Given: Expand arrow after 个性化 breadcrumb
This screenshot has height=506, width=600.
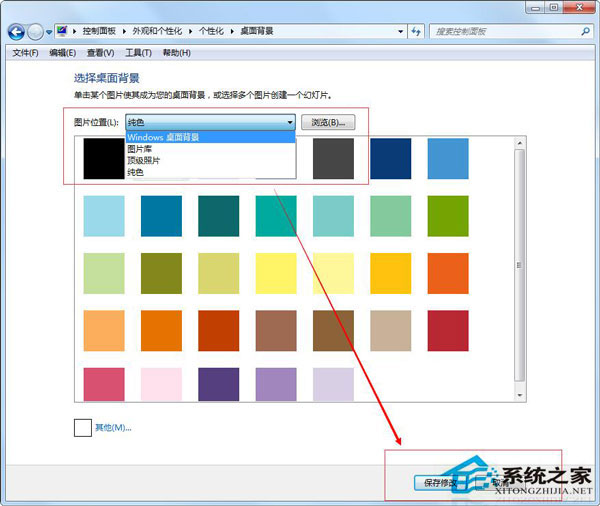Looking at the screenshot, I should (x=232, y=31).
